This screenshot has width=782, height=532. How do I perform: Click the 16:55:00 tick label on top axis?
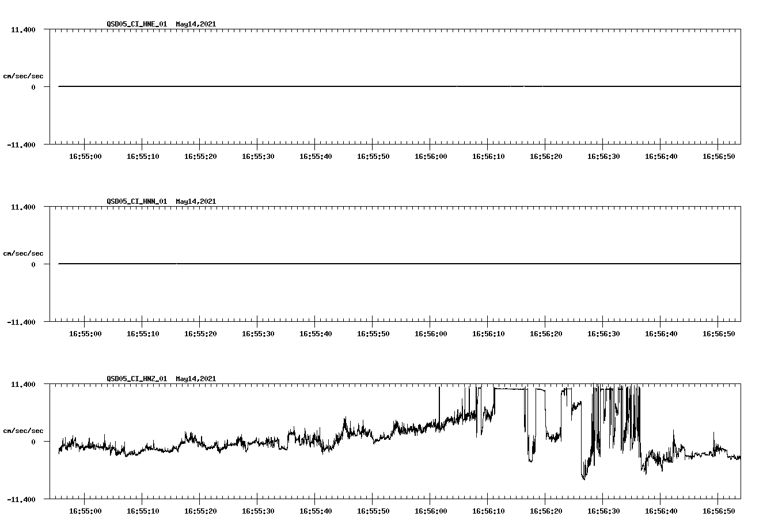coord(85,155)
